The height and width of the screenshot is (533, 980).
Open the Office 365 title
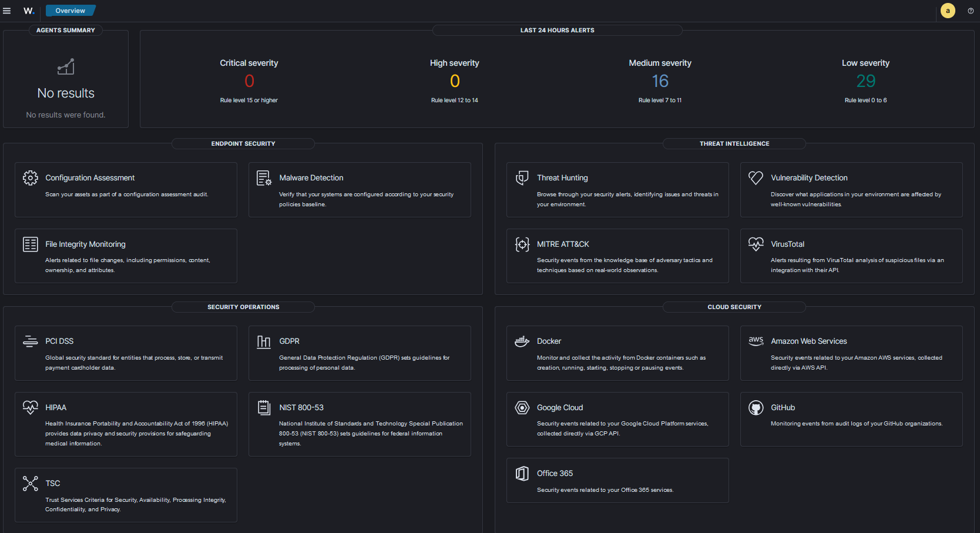555,474
